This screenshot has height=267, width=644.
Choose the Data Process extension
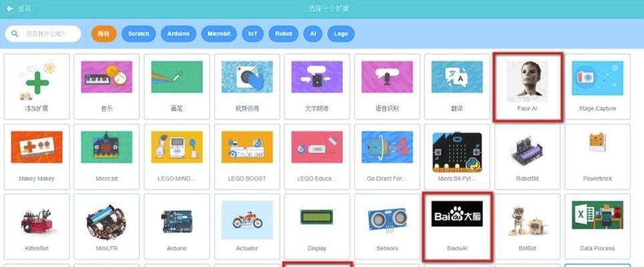(598, 226)
